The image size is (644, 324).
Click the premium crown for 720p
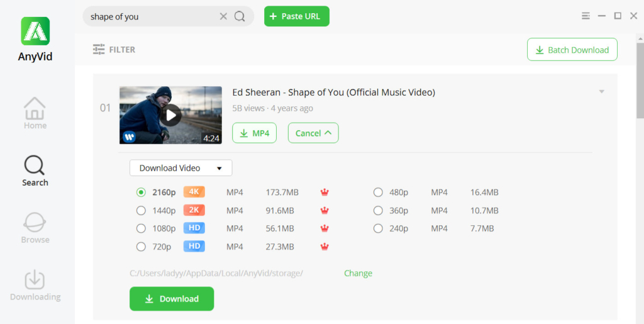tap(325, 247)
